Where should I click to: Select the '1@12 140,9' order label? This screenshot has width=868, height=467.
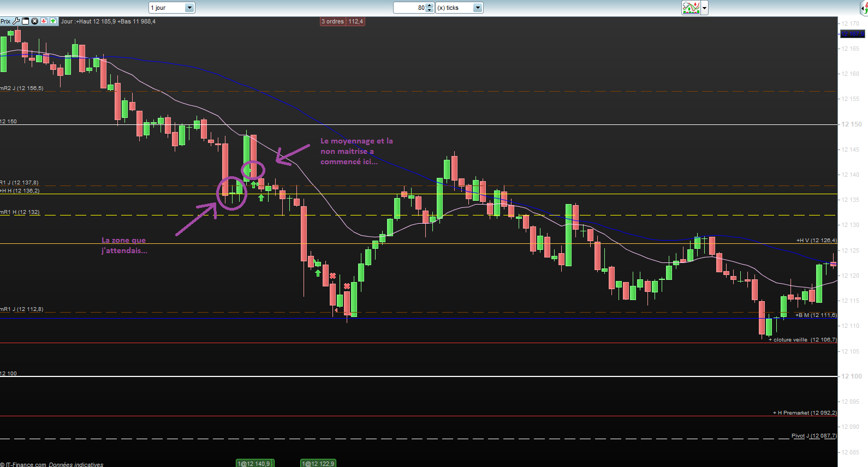coord(254,464)
